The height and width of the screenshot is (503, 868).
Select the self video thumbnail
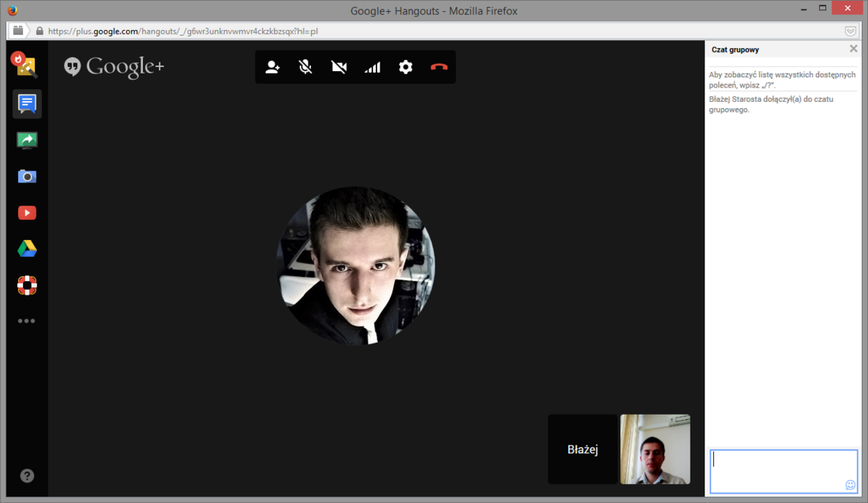point(655,449)
